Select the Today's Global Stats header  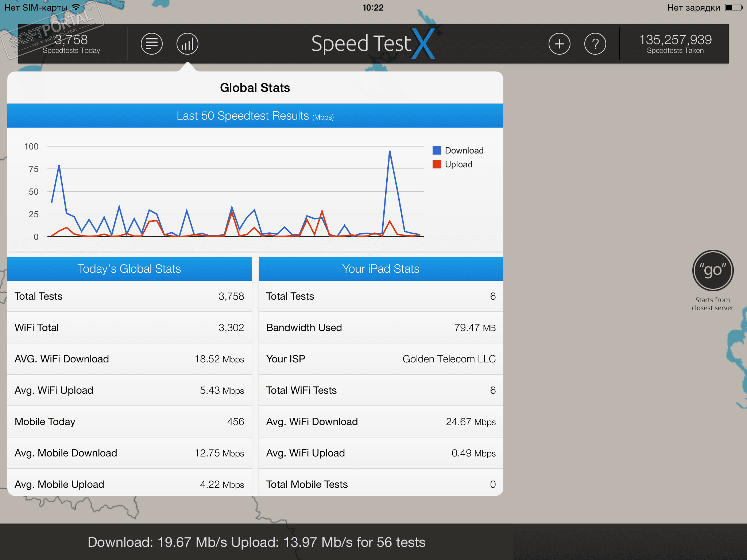[129, 269]
